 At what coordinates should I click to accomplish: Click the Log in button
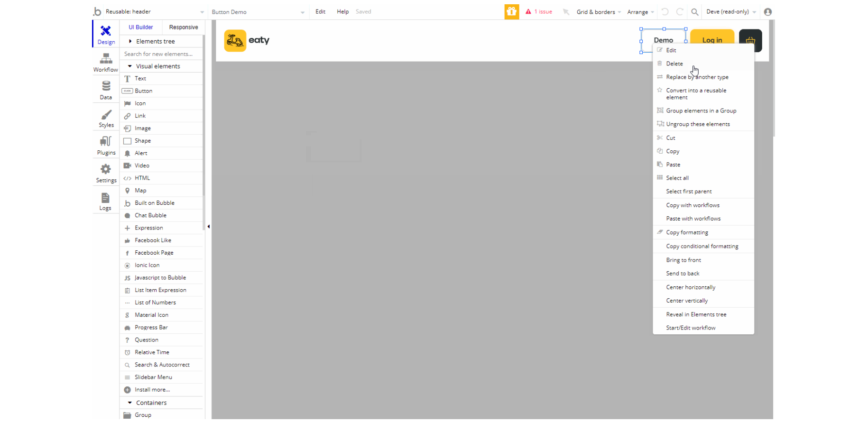tap(712, 40)
